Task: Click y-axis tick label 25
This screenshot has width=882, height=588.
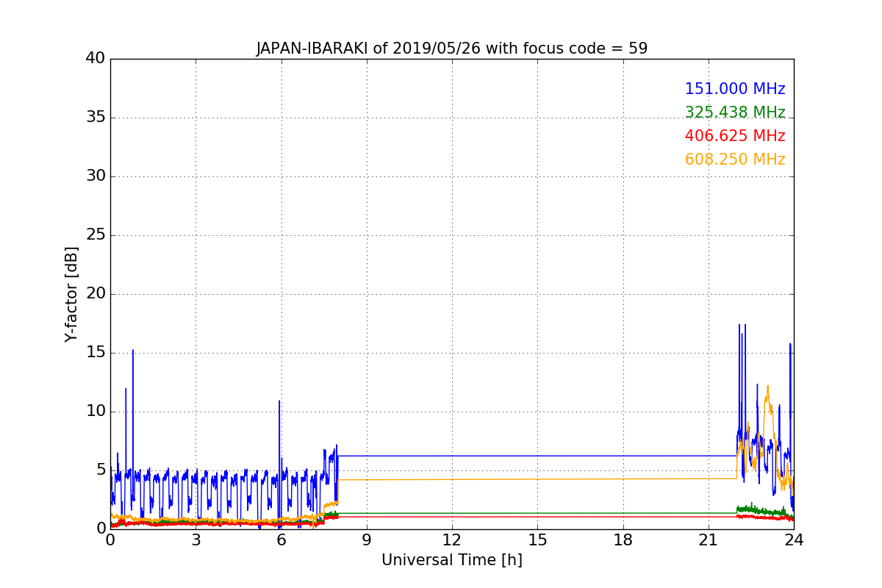Action: [96, 235]
